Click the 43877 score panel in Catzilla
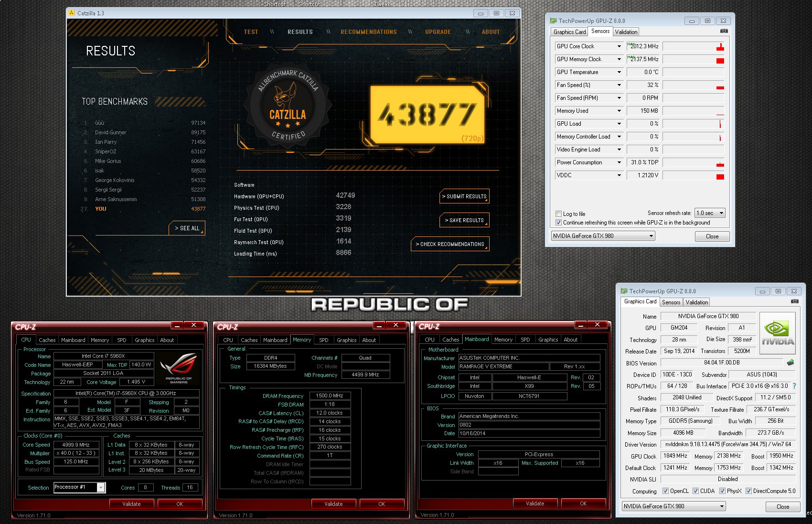This screenshot has height=524, width=812. 427,115
